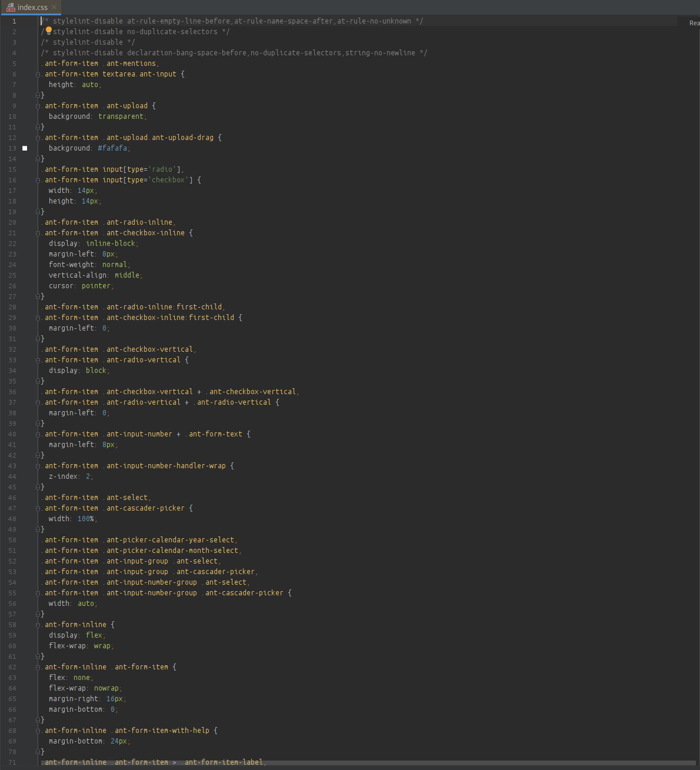Click line number 24 in gutter
This screenshot has width=700, height=770.
pos(12,265)
